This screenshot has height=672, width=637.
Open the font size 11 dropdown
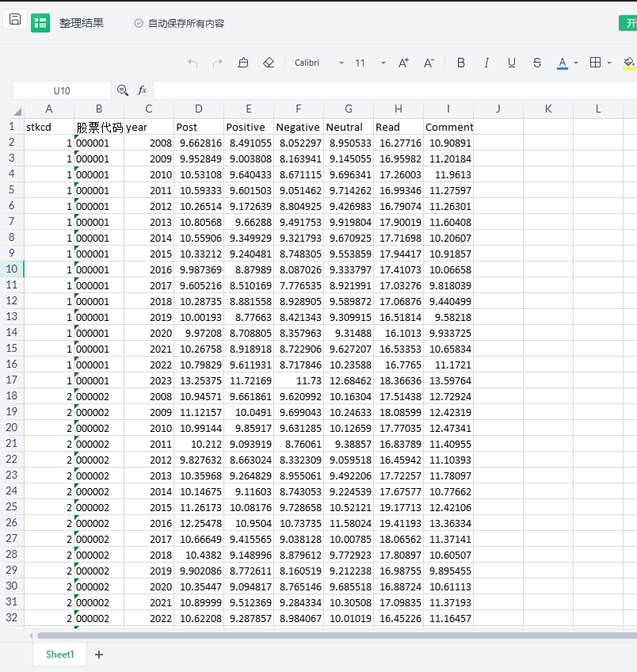tap(383, 63)
